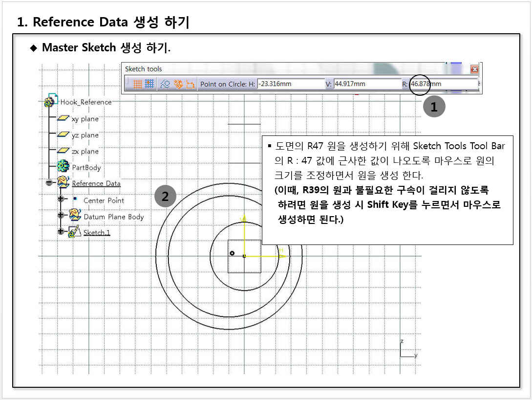Viewport: 532px width, 400px height.
Task: Click the Dimensional Constraints icon
Action: [x=190, y=84]
